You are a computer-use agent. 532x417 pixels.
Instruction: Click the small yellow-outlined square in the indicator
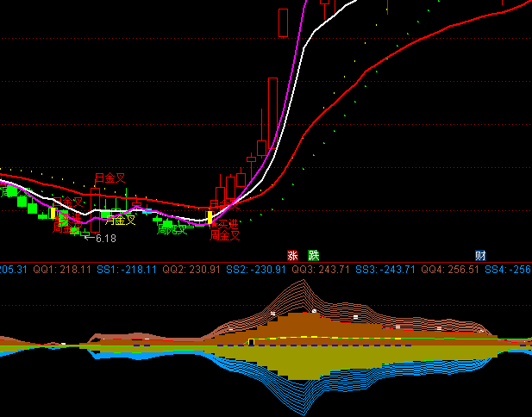[251, 342]
